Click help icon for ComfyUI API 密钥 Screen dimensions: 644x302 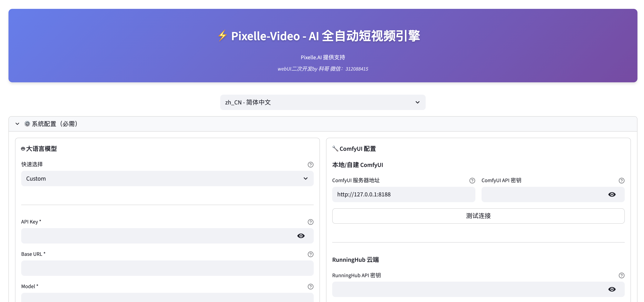point(621,180)
